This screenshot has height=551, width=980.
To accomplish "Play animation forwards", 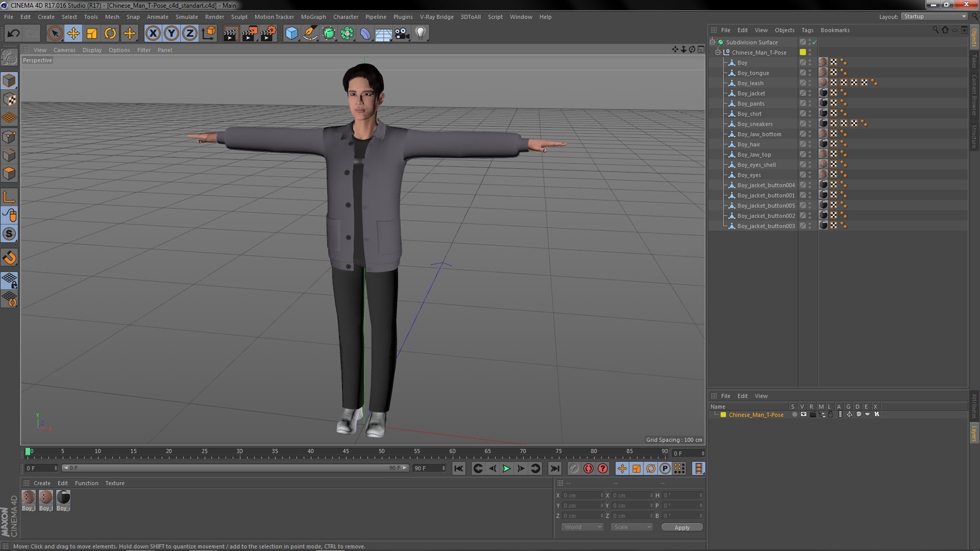I will [506, 468].
